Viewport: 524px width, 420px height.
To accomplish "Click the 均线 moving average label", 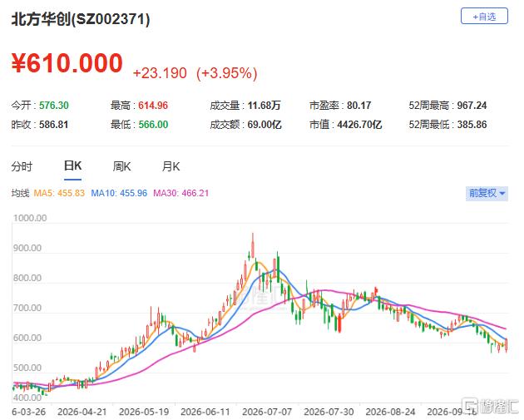I will click(x=21, y=193).
